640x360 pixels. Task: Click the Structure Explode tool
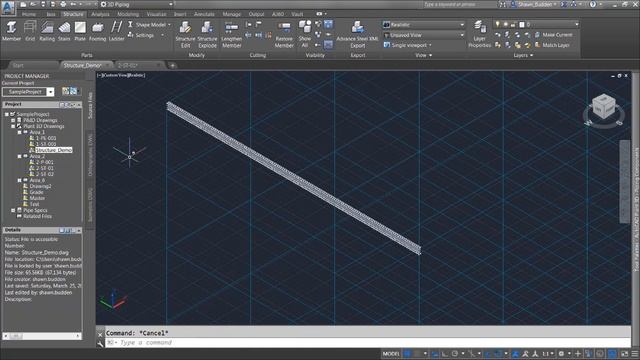click(207, 34)
